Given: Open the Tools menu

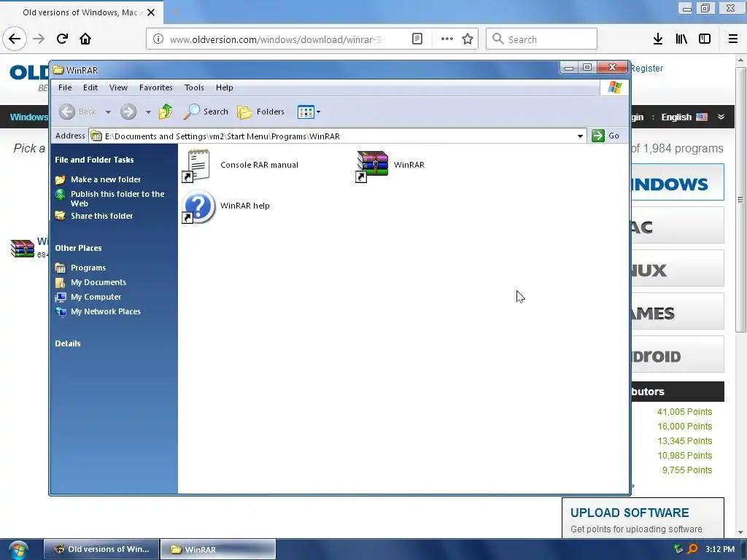Looking at the screenshot, I should click(x=194, y=87).
